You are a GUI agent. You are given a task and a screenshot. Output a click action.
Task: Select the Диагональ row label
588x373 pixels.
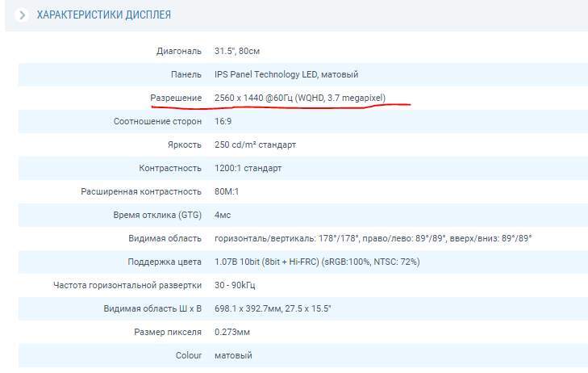[178, 51]
